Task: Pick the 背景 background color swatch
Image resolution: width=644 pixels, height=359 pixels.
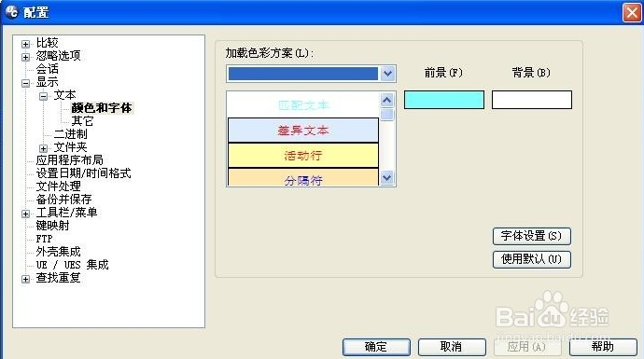Action: point(532,100)
